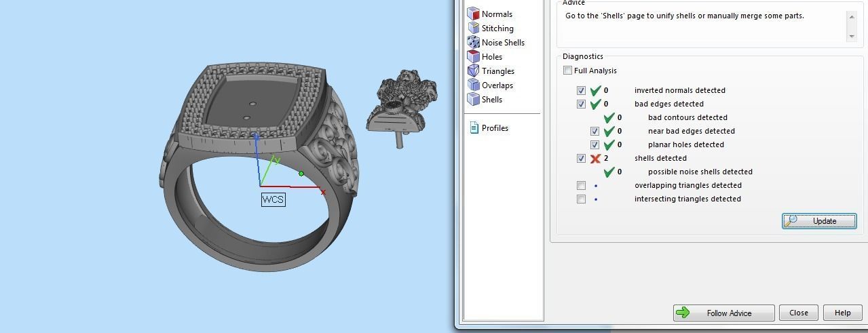Click green checkmark beside near bad edges
The image size is (868, 333).
pyautogui.click(x=609, y=131)
